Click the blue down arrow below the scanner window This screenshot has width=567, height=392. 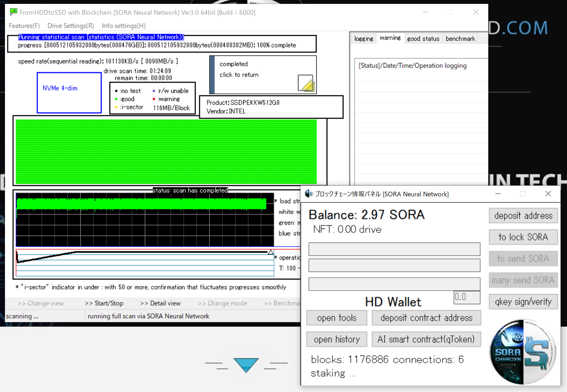pos(246,365)
